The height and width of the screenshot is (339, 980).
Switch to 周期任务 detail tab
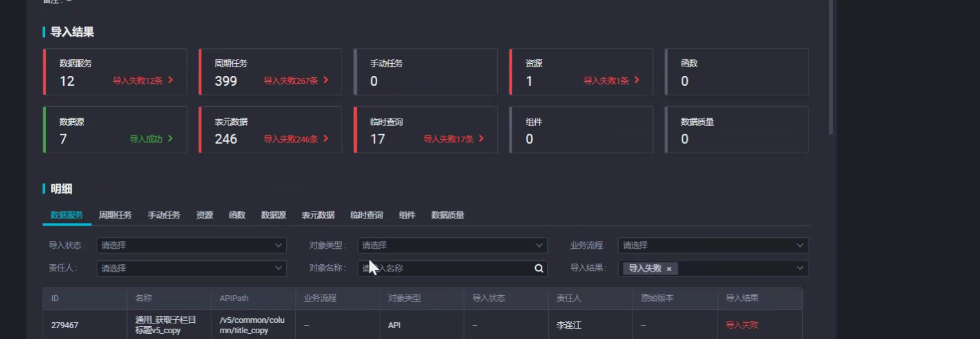pyautogui.click(x=115, y=215)
